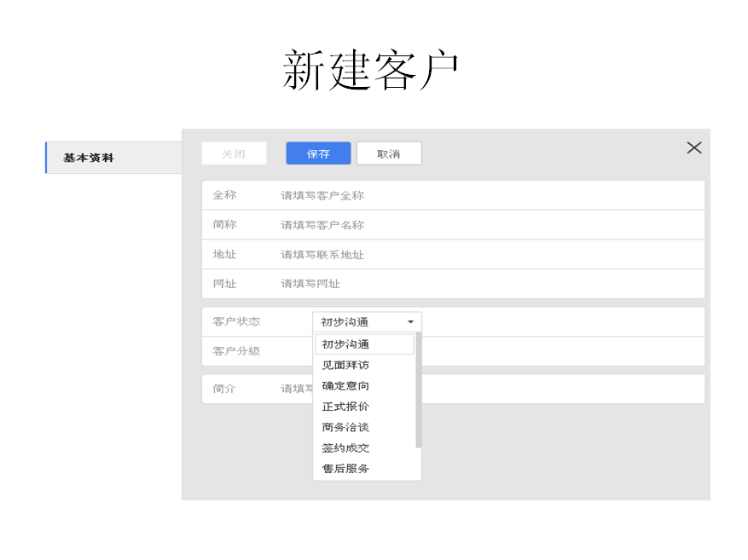Choose 见面拜访 customer status
The image size is (748, 560).
(x=345, y=365)
